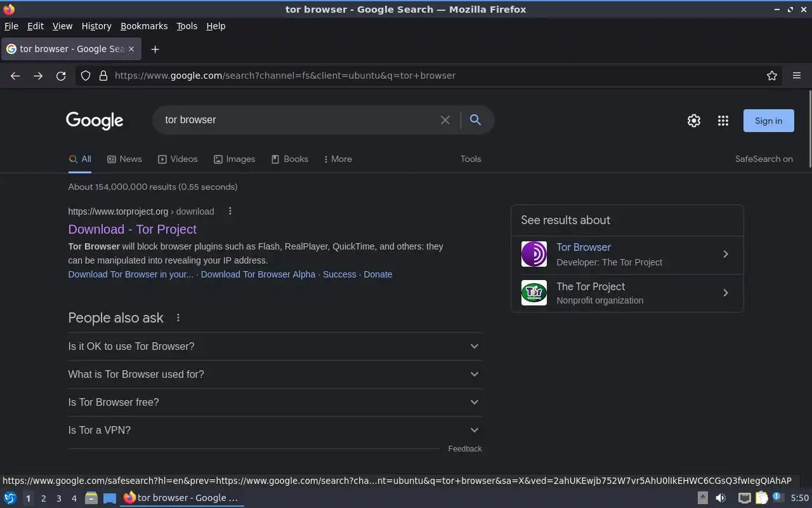Click the Feedback link

click(x=465, y=449)
